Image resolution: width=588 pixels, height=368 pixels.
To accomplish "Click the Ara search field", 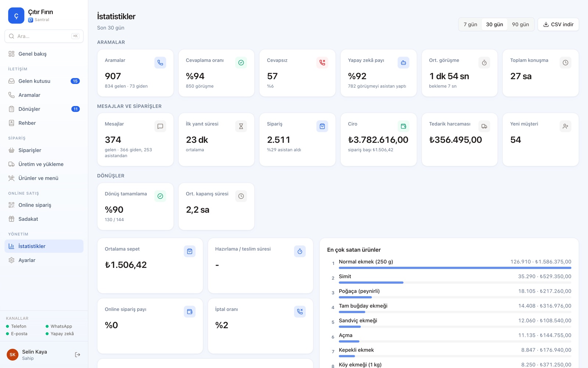I will [44, 36].
